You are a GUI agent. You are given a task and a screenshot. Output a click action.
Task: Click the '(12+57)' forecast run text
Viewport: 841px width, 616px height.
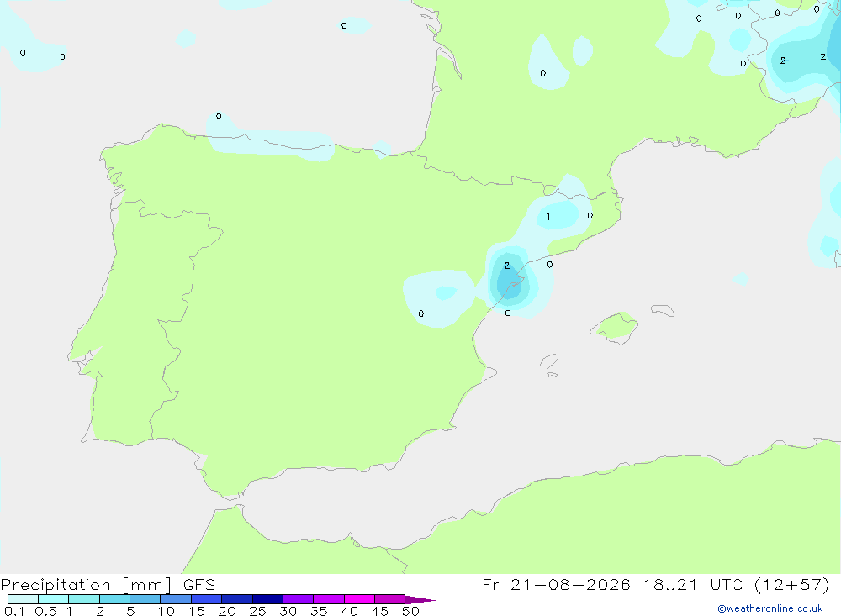point(791,584)
